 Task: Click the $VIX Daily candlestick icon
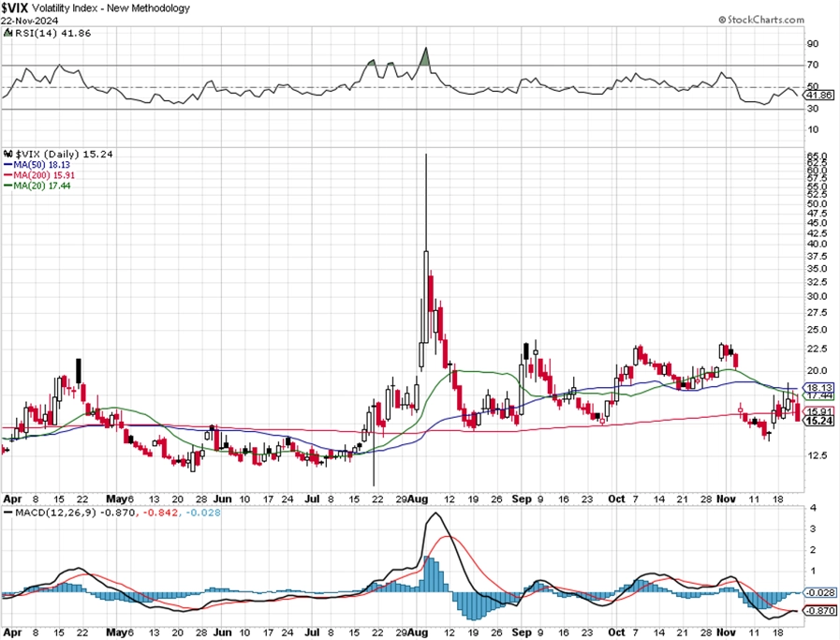(8, 154)
